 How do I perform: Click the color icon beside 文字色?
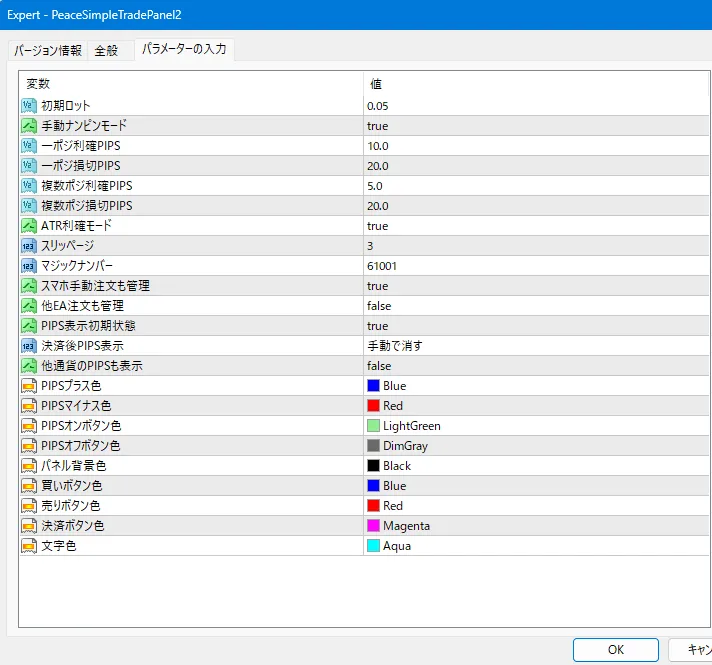point(29,546)
